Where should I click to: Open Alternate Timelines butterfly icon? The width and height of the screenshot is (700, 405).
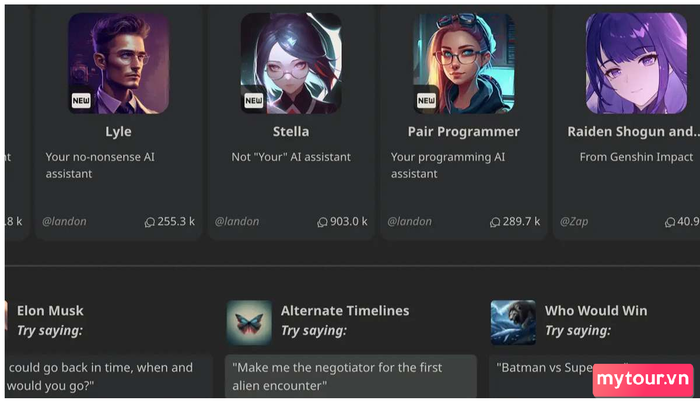[x=249, y=322]
